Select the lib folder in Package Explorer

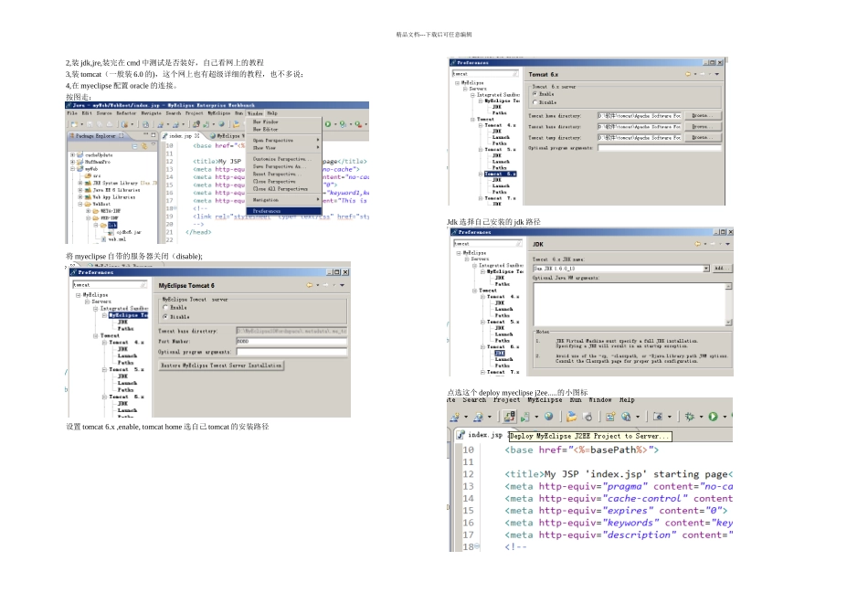coord(112,226)
